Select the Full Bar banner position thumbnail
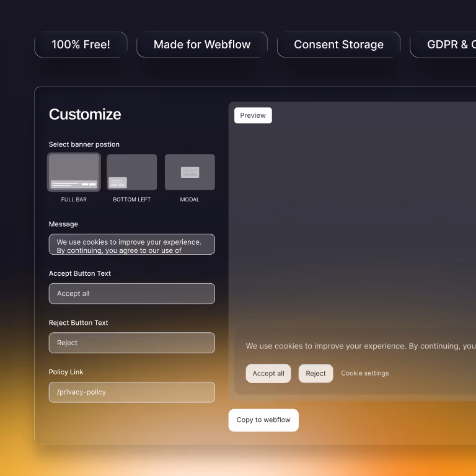The image size is (476, 476). coord(74,172)
